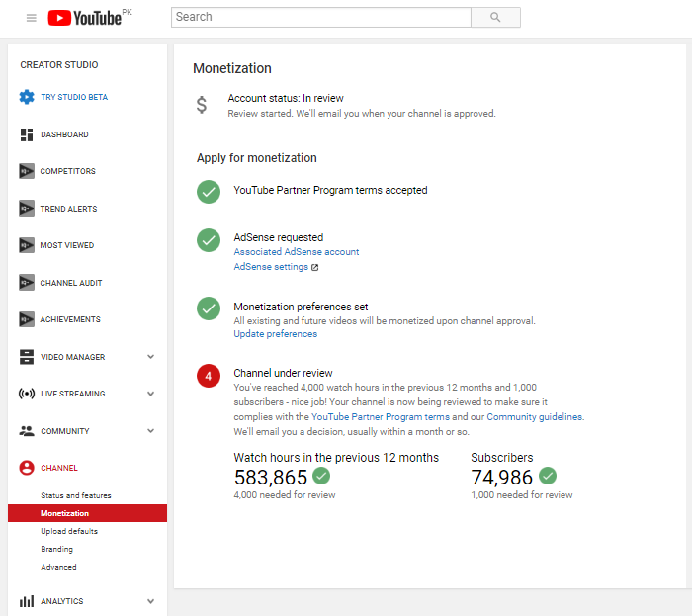The width and height of the screenshot is (692, 616).
Task: Open YouTube Partner Program terms link
Action: 381,417
